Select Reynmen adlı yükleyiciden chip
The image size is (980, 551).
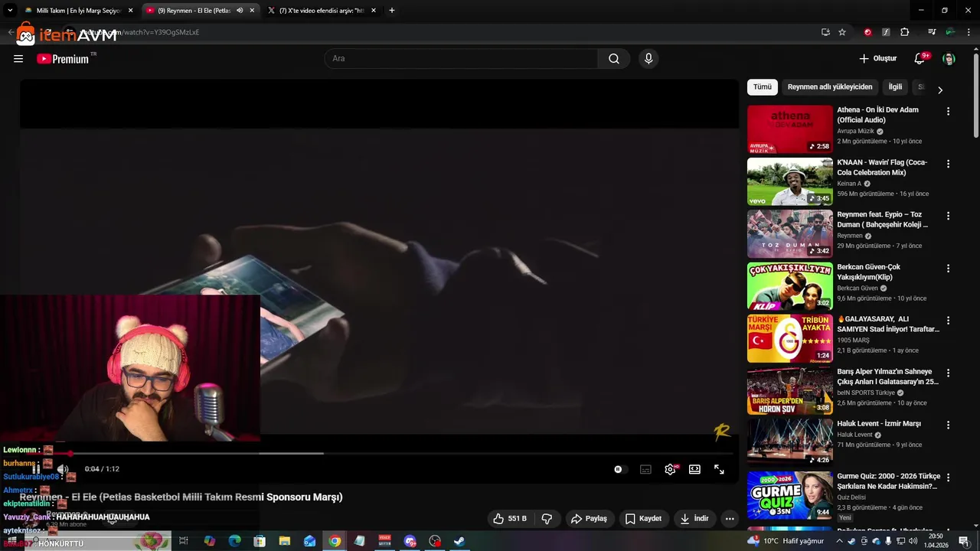coord(830,87)
